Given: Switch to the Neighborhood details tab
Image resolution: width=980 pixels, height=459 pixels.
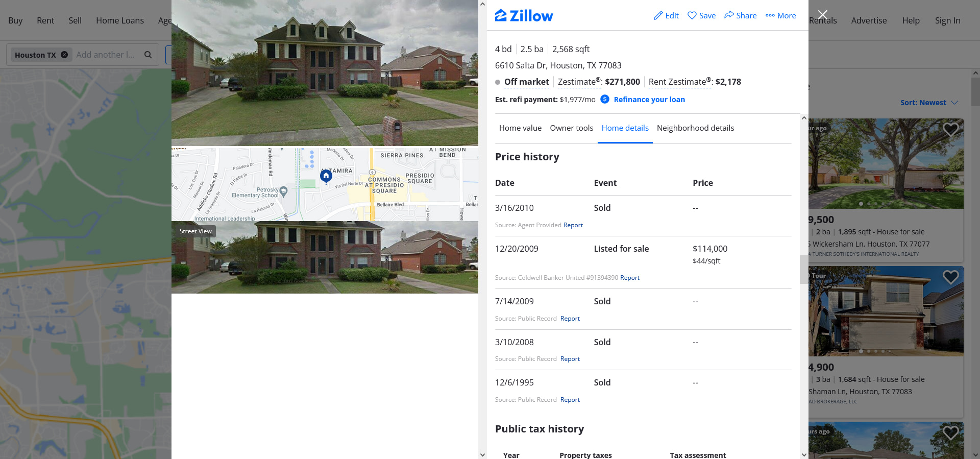Looking at the screenshot, I should point(695,128).
